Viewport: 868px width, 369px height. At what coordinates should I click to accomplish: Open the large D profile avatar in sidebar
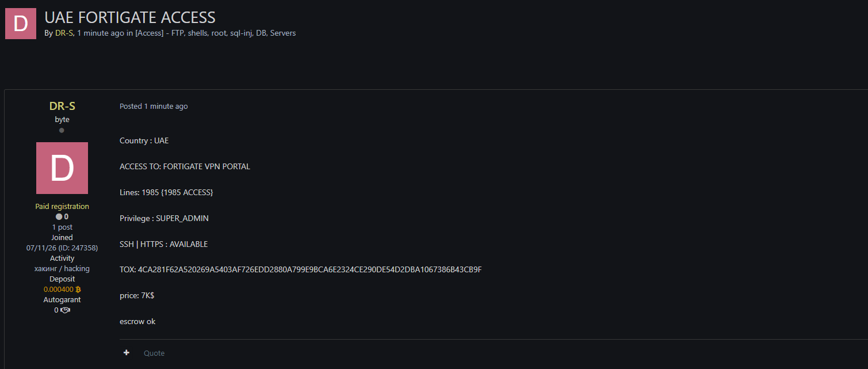[62, 168]
